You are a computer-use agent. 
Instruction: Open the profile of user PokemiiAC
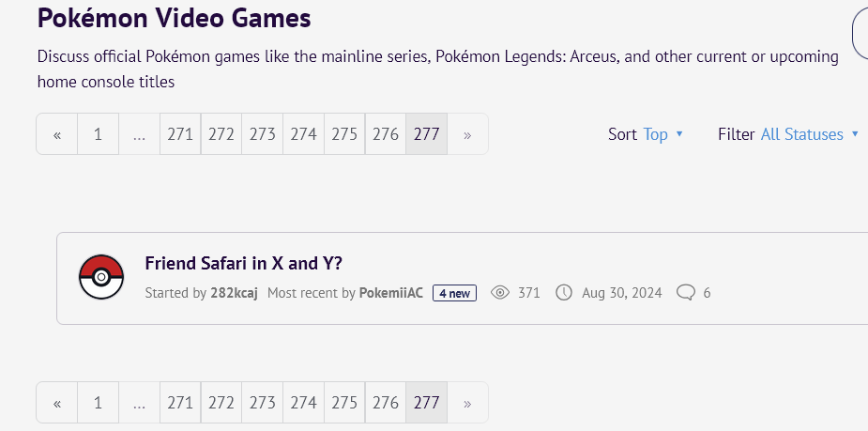[x=390, y=293]
